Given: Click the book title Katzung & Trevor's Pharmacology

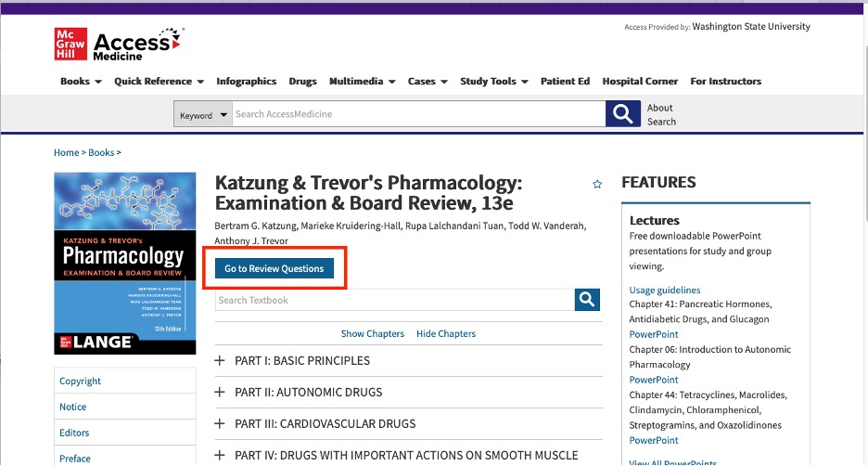Looking at the screenshot, I should tap(369, 193).
